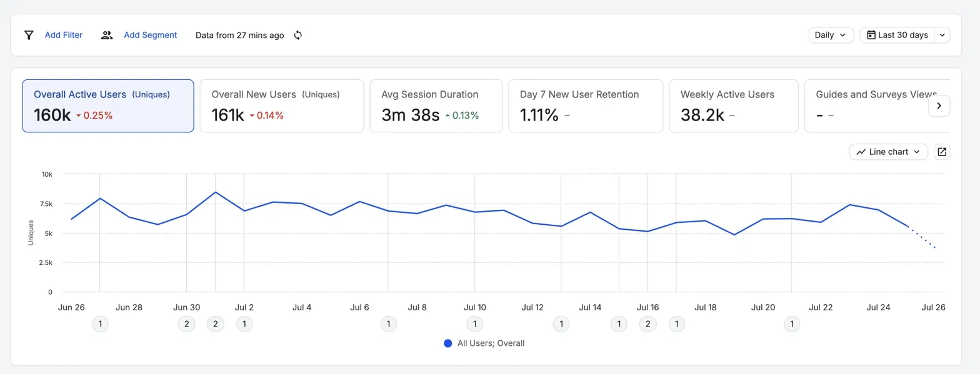
Task: Click the calendar icon in date button
Action: click(871, 35)
